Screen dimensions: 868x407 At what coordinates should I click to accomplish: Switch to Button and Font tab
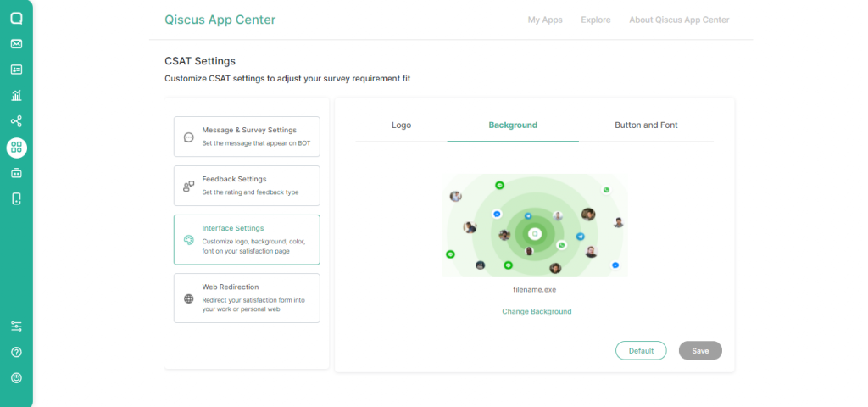646,125
